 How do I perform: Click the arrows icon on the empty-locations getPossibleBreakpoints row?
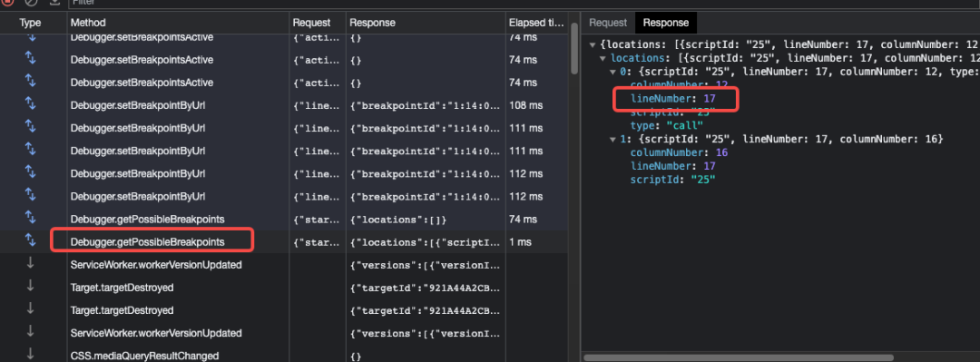point(30,219)
